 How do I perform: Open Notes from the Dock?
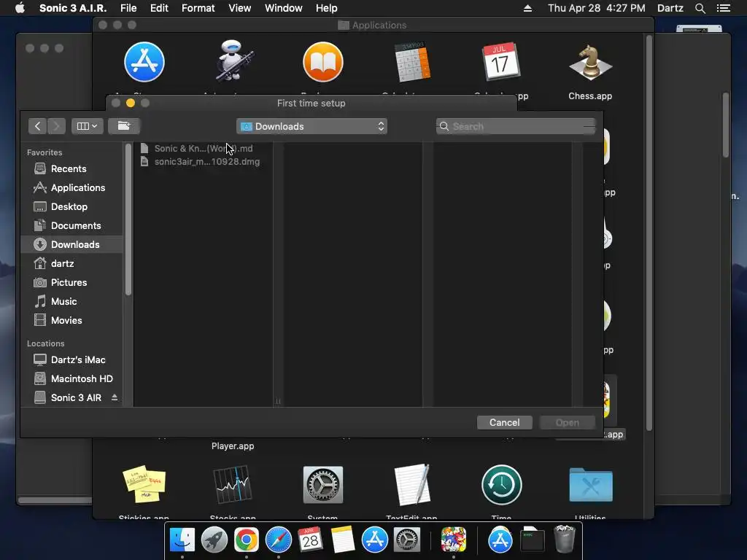[343, 540]
